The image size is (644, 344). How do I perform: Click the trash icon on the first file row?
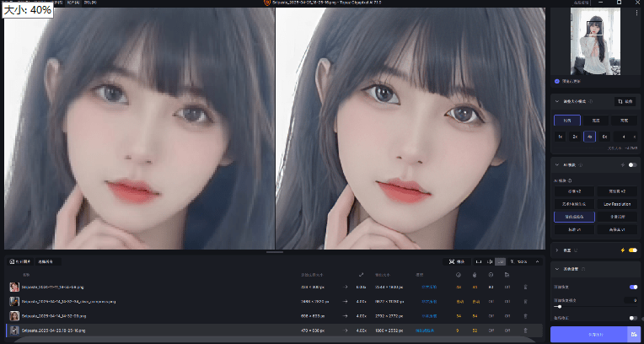pos(526,288)
